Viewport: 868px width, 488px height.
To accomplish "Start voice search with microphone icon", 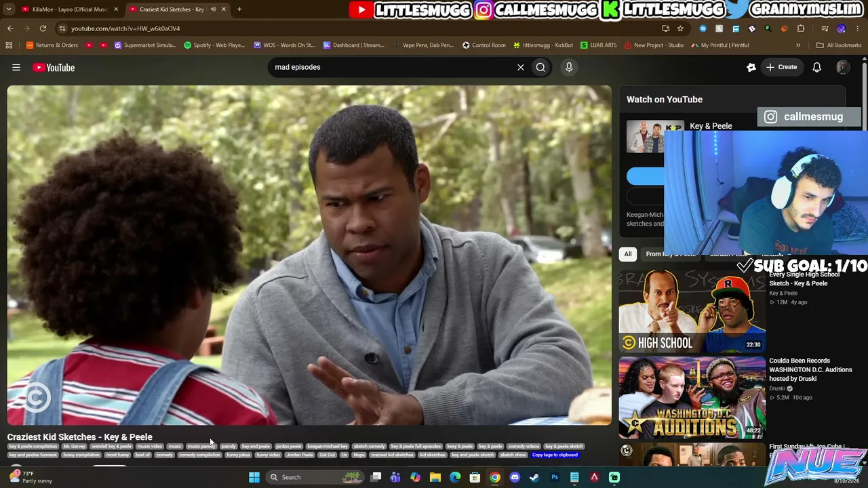I will tap(569, 67).
